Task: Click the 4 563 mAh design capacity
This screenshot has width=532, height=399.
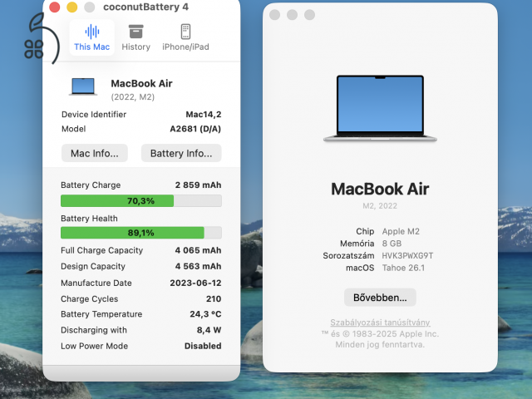Action: coord(198,266)
